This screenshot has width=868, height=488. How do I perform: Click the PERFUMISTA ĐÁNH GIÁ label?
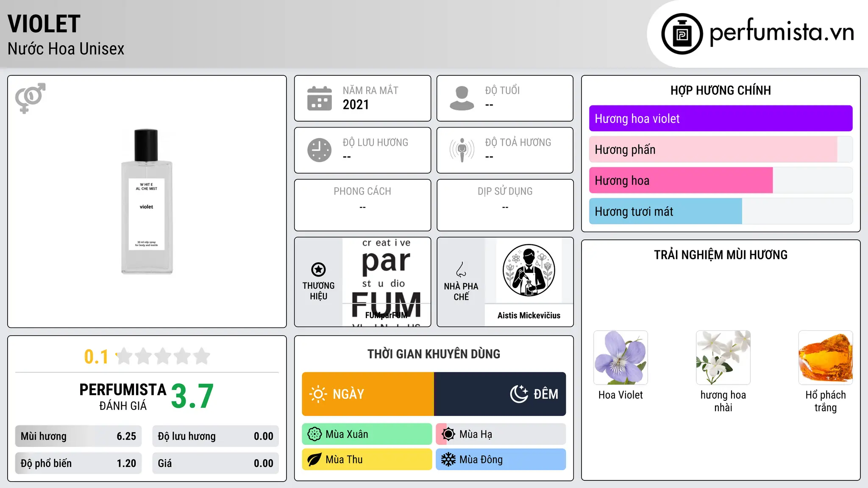[123, 397]
